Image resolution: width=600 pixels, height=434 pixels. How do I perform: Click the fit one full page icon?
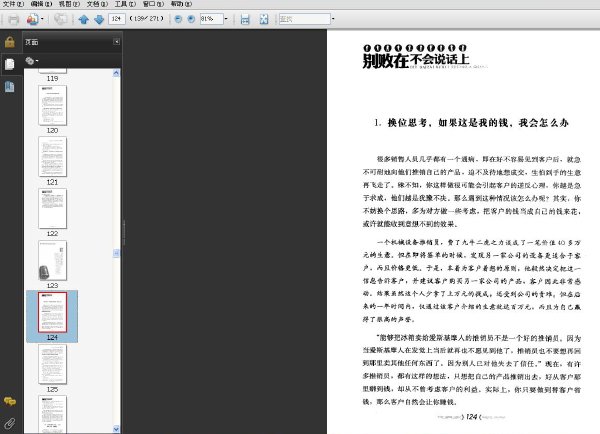coord(264,19)
